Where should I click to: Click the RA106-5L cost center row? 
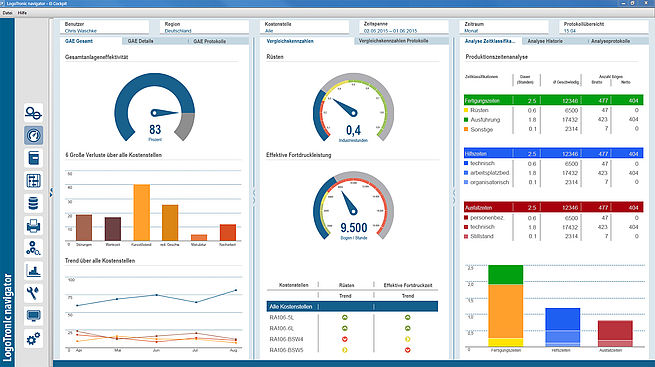click(x=352, y=317)
